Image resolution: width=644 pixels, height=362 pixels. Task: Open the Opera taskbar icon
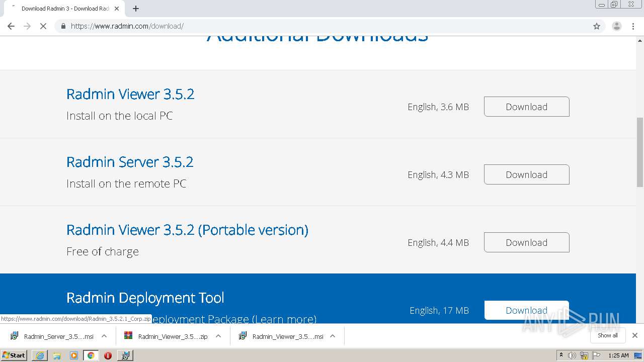(x=108, y=355)
